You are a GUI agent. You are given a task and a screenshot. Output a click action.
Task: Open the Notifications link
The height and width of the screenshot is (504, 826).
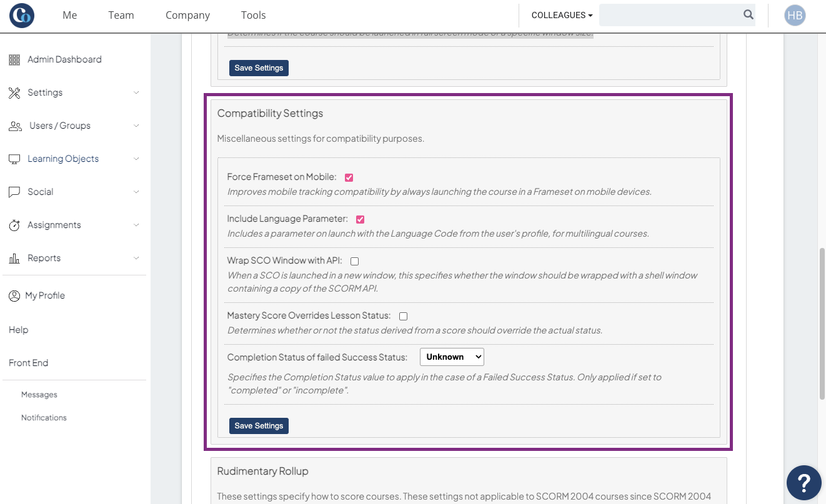click(x=44, y=418)
